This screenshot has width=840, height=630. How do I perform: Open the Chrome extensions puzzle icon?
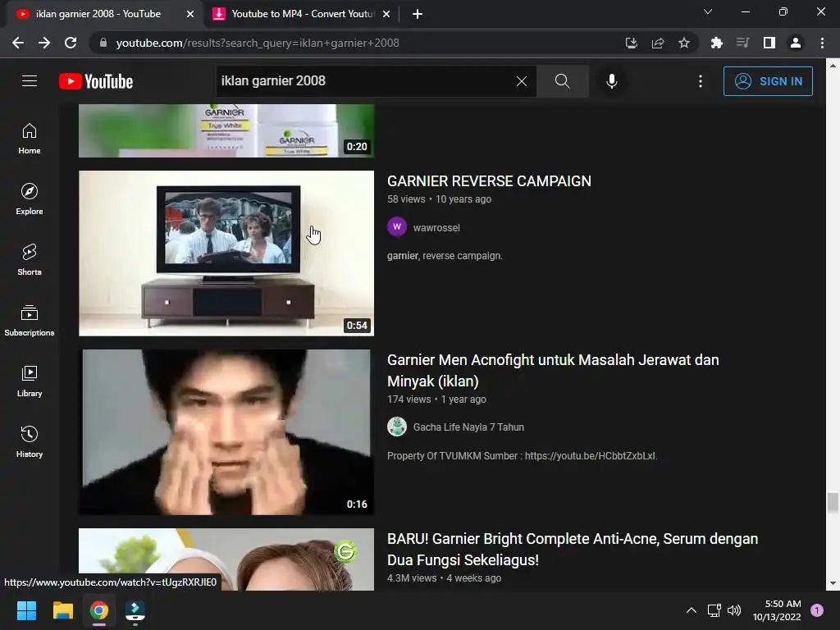[717, 43]
